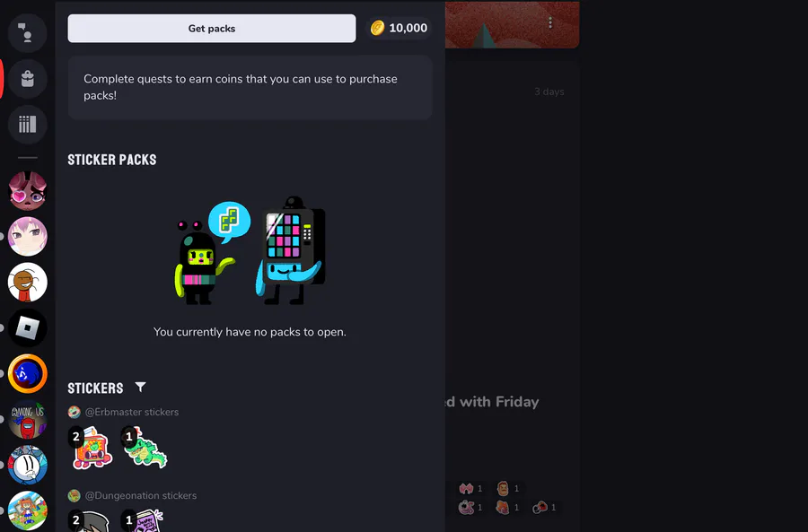Viewport: 808px width, 532px height.
Task: Select the green crocodile sticker
Action: pyautogui.click(x=145, y=447)
